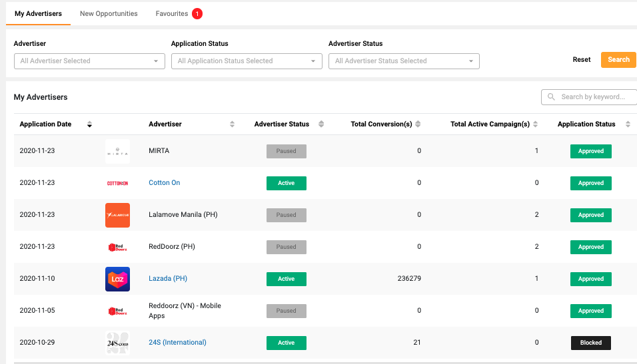Open the Favourites tab
Screen dimensions: 637x364
172,14
